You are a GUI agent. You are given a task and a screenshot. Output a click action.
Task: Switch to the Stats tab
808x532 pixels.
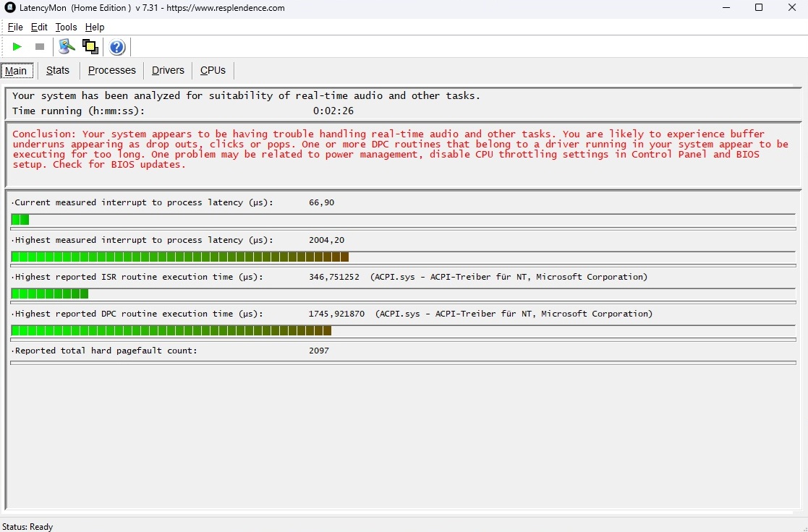pyautogui.click(x=58, y=70)
